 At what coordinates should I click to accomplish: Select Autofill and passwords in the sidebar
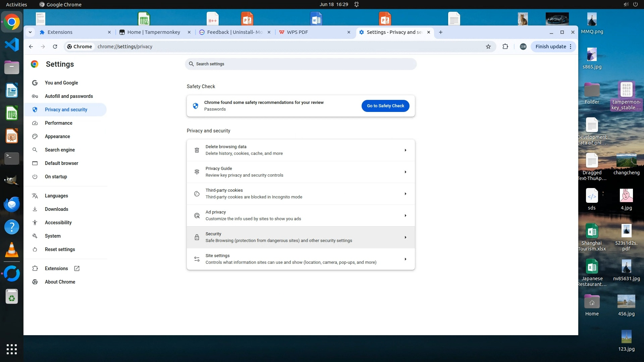tap(69, 96)
